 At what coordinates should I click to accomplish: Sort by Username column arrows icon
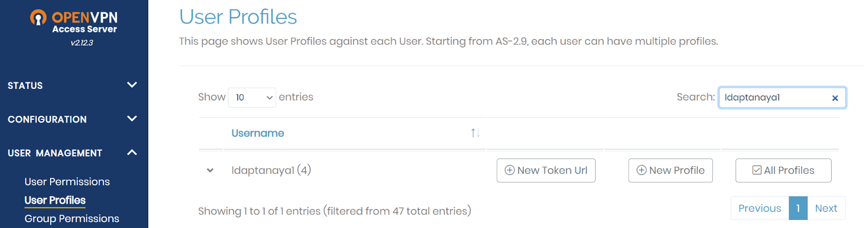475,133
